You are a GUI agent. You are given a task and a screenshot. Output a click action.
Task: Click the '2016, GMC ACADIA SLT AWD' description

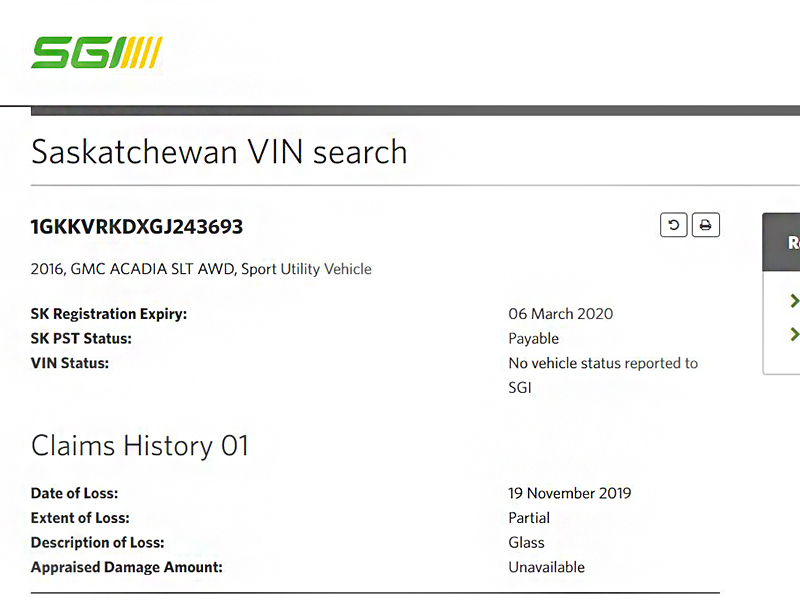(201, 269)
